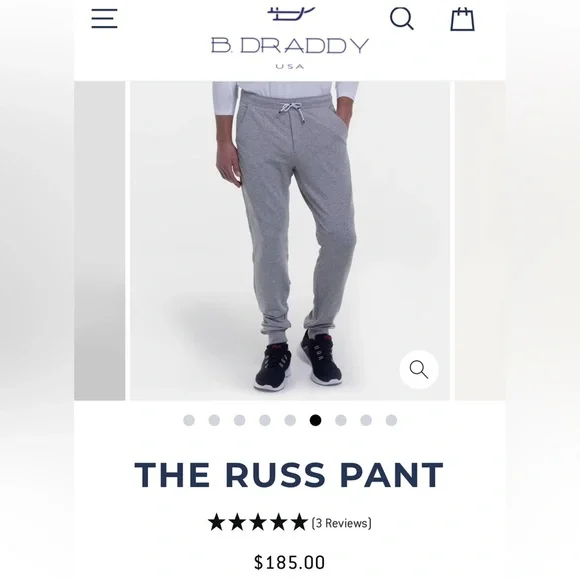Select the fifth carousel dot

[290, 420]
